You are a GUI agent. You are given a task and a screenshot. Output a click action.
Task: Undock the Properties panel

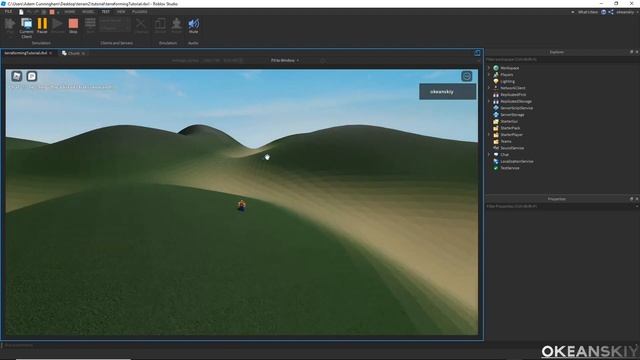click(631, 199)
